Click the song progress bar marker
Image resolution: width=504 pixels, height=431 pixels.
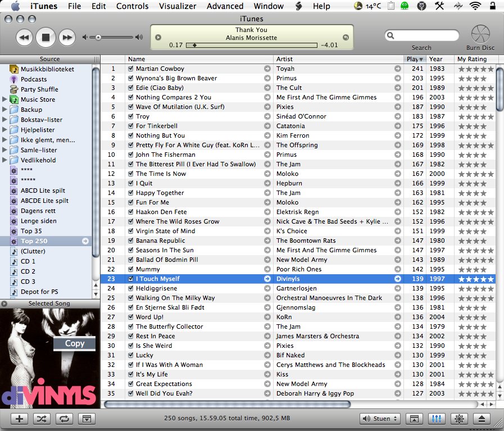[x=194, y=46]
